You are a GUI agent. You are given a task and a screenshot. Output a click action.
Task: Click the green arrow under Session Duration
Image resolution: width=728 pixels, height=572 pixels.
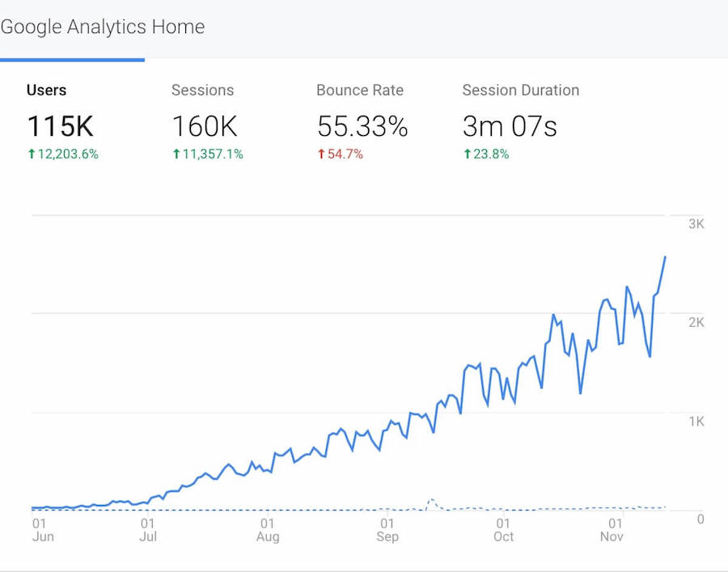467,154
